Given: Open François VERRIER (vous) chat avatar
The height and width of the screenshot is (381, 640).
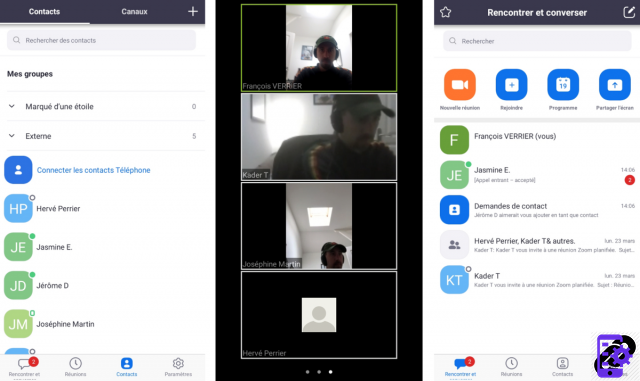Looking at the screenshot, I should pyautogui.click(x=454, y=140).
